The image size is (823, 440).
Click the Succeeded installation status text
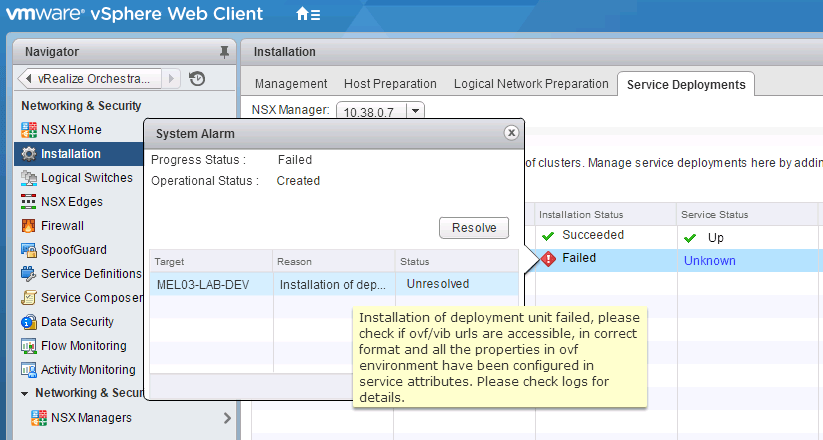point(593,235)
